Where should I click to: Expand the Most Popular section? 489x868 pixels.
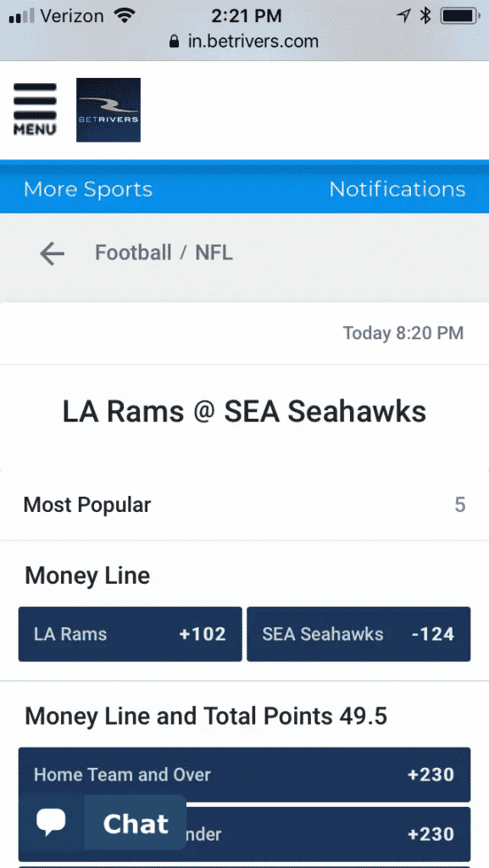[244, 504]
